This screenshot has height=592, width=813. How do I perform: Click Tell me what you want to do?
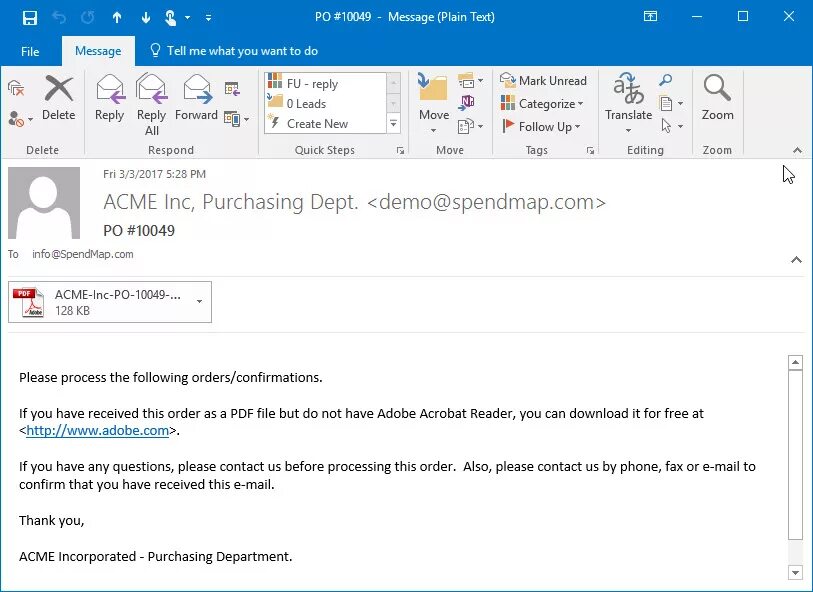pos(234,51)
